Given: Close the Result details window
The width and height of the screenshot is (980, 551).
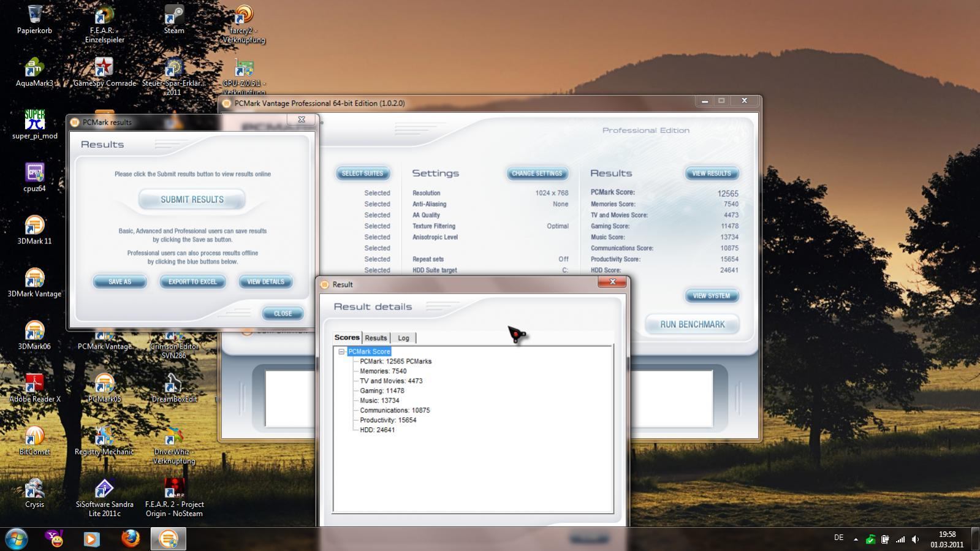Looking at the screenshot, I should [x=612, y=282].
